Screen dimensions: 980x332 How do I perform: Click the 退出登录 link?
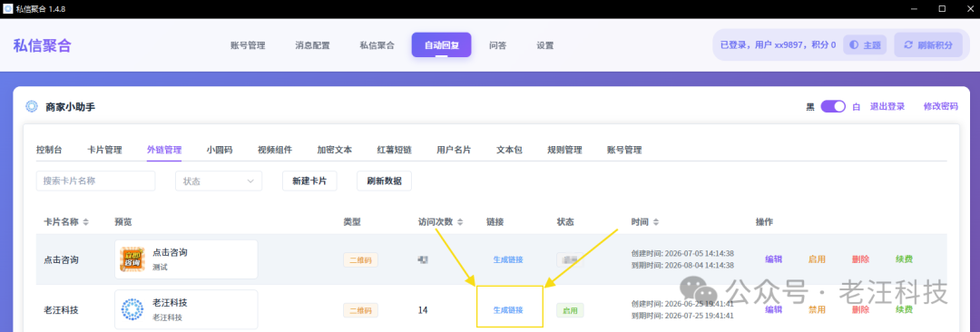coord(887,106)
